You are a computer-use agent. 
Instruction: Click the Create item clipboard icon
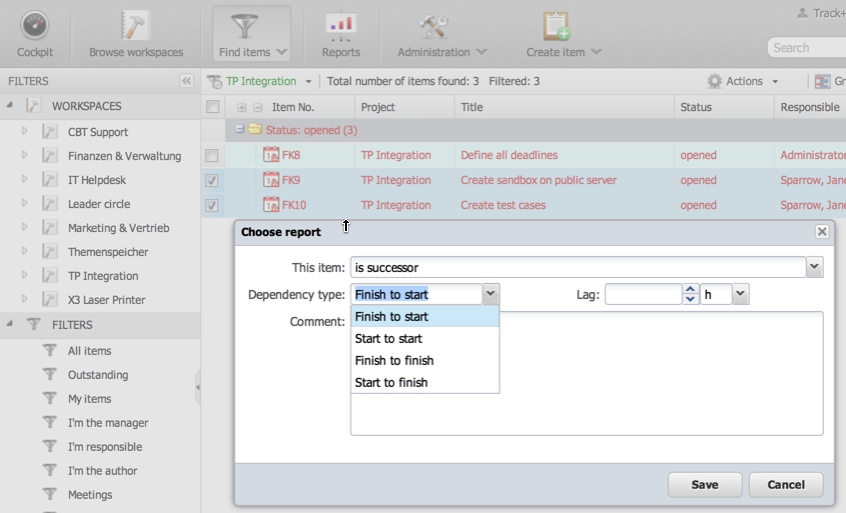click(556, 27)
